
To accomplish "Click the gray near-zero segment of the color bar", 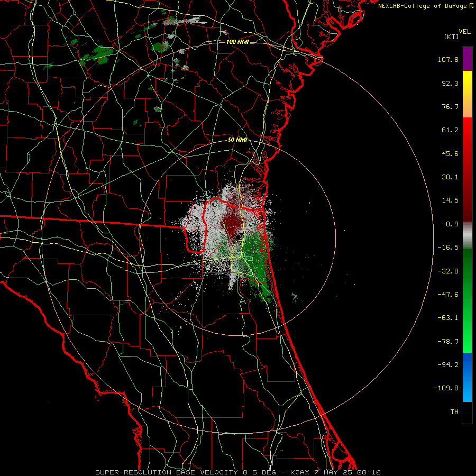I will coord(467,235).
